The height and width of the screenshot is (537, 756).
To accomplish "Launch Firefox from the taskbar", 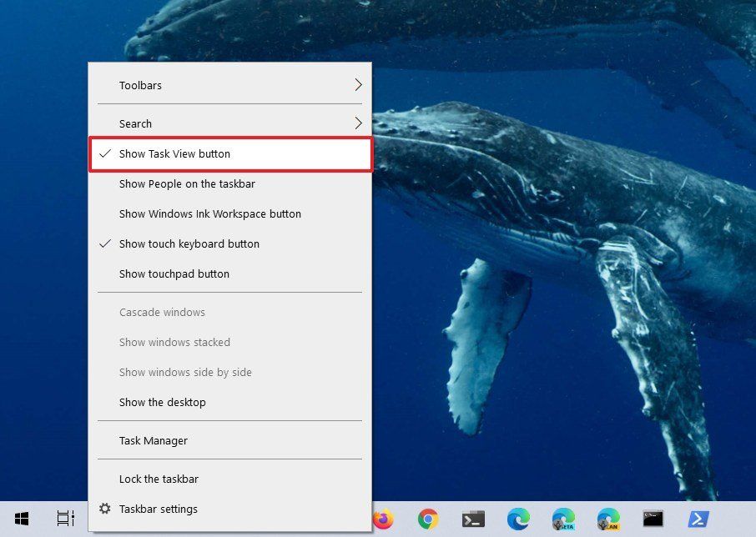I will point(382,518).
